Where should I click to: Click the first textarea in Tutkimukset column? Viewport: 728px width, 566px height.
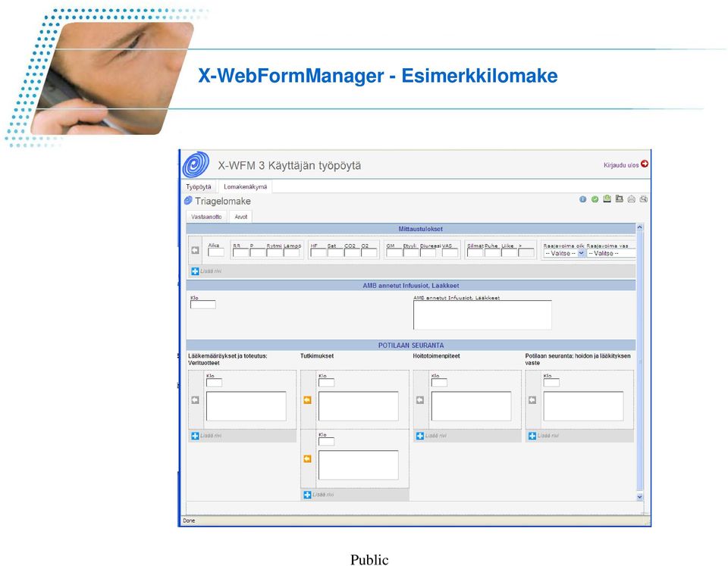[x=359, y=406]
